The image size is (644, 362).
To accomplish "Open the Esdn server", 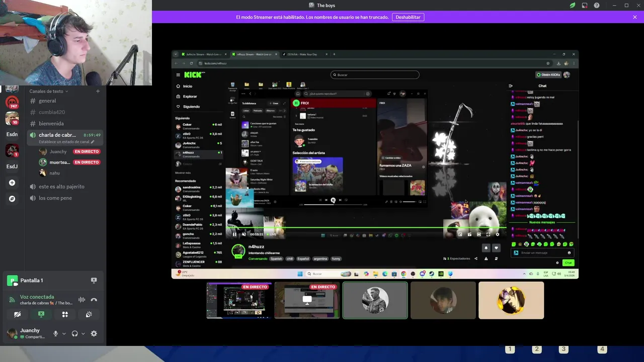I will [x=12, y=134].
